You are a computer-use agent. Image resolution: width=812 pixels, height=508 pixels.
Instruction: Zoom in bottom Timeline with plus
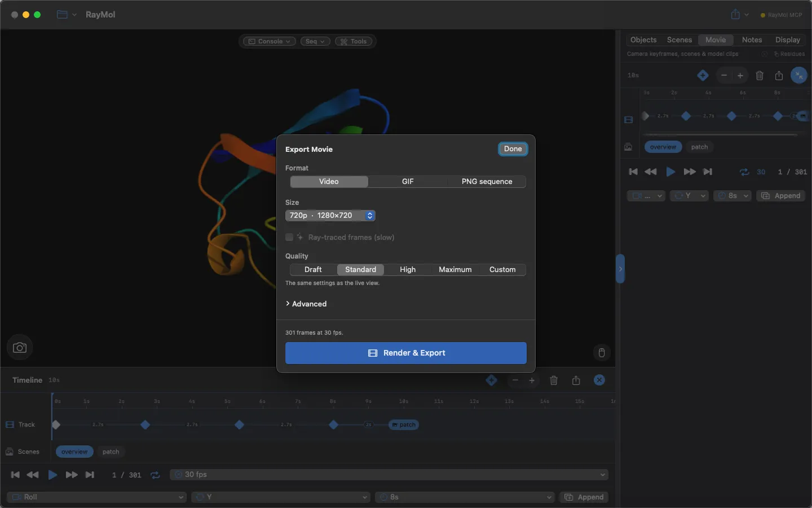click(x=532, y=380)
